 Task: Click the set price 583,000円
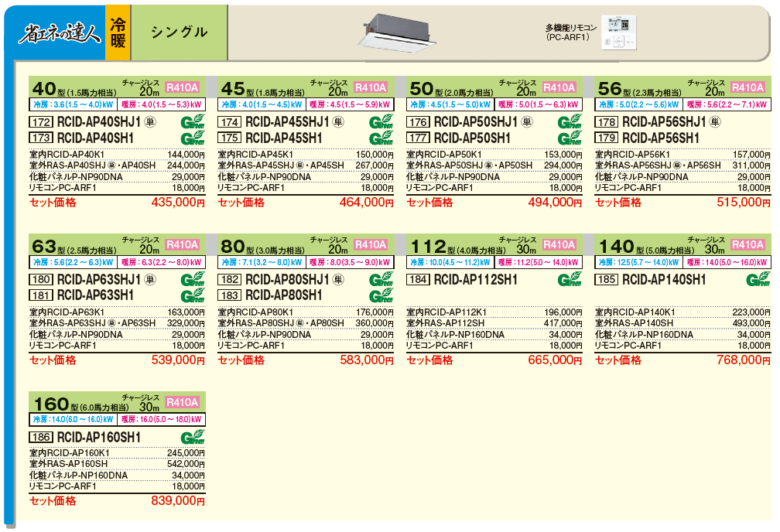[367, 360]
